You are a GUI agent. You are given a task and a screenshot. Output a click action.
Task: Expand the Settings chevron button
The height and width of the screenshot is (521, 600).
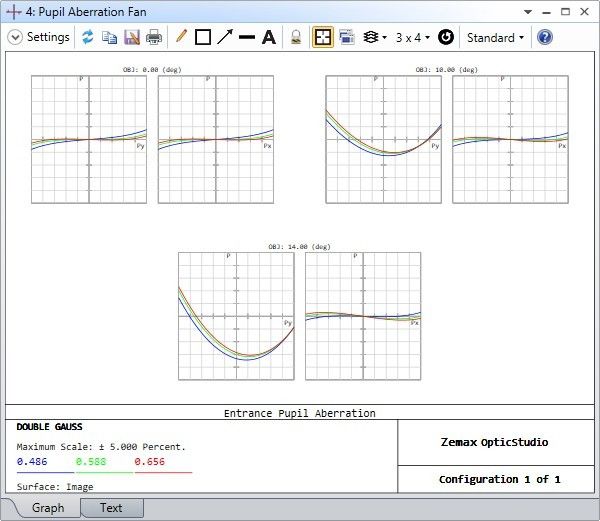tap(15, 37)
